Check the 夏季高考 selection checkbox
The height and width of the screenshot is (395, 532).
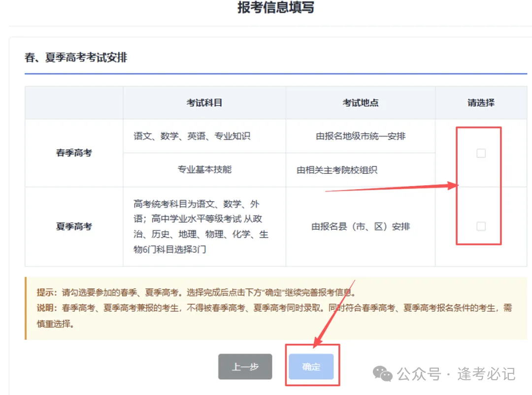481,227
